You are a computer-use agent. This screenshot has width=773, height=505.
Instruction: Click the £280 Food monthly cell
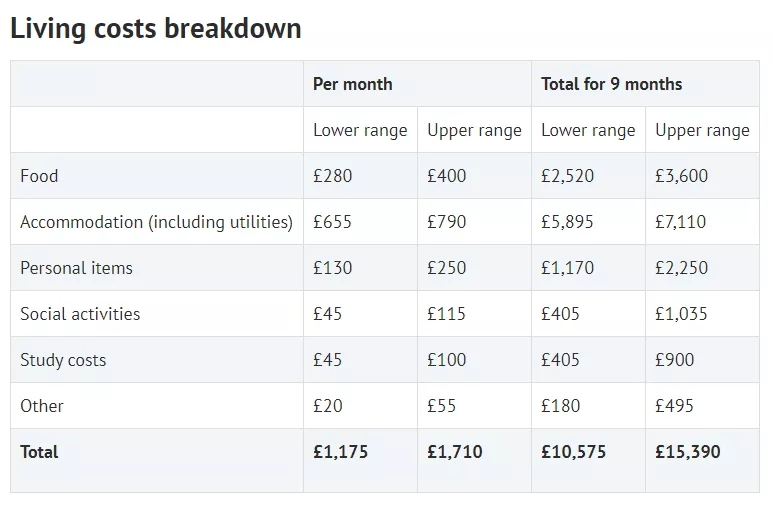pyautogui.click(x=333, y=176)
